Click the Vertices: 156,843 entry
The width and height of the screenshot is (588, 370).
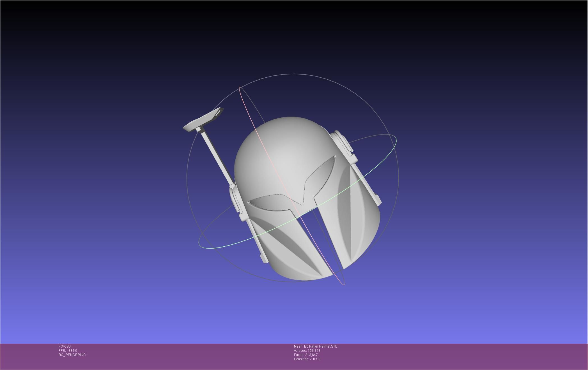tap(307, 351)
